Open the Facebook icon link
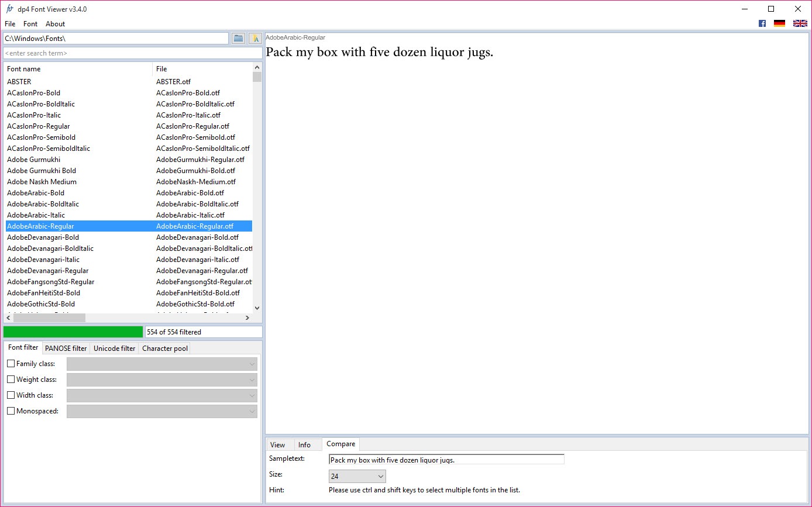The height and width of the screenshot is (507, 812). pos(762,23)
